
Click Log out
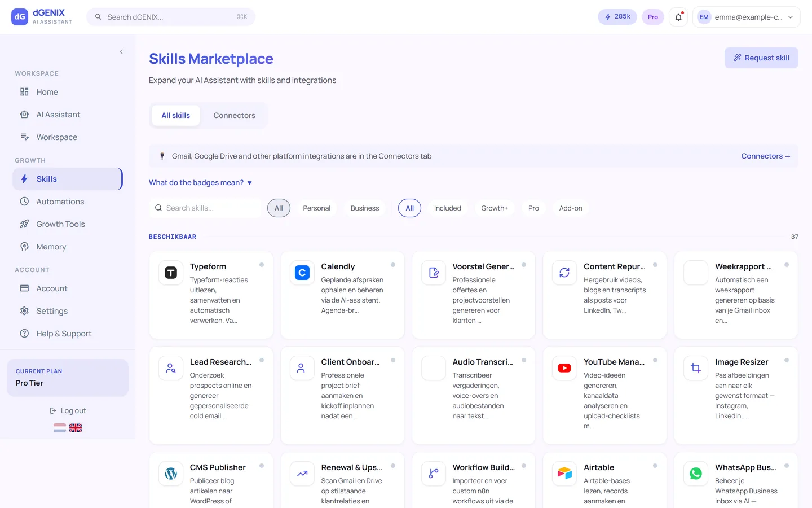tap(68, 411)
